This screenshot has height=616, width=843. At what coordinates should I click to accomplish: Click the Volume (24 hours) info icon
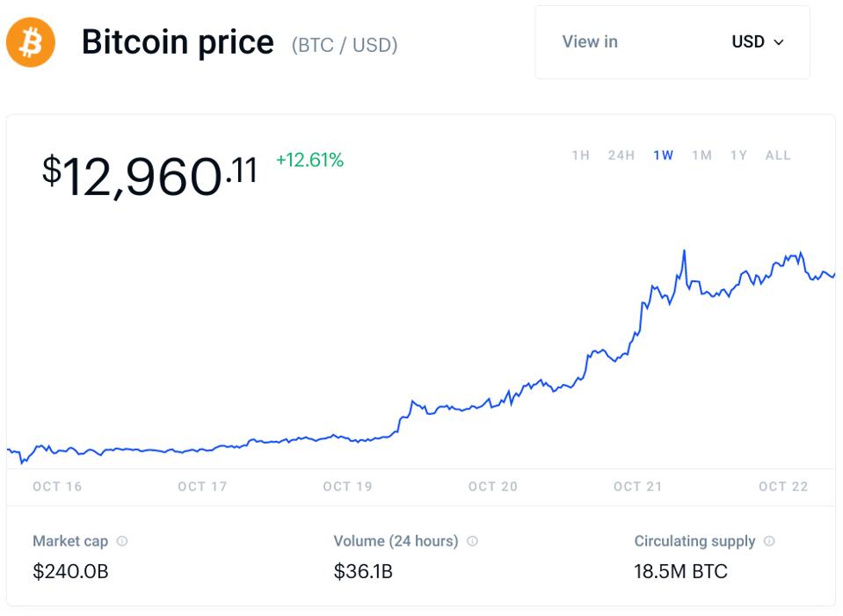tap(472, 541)
